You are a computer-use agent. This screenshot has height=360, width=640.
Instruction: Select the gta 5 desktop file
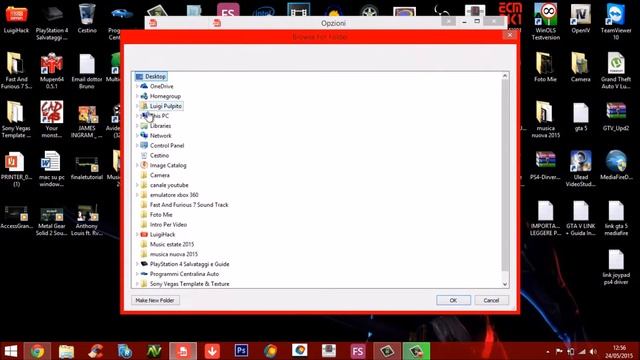pyautogui.click(x=580, y=117)
